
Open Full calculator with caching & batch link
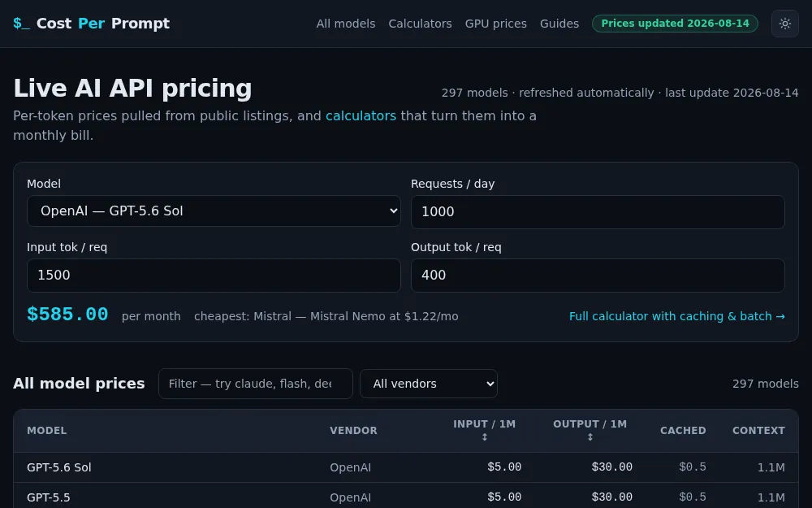677,316
